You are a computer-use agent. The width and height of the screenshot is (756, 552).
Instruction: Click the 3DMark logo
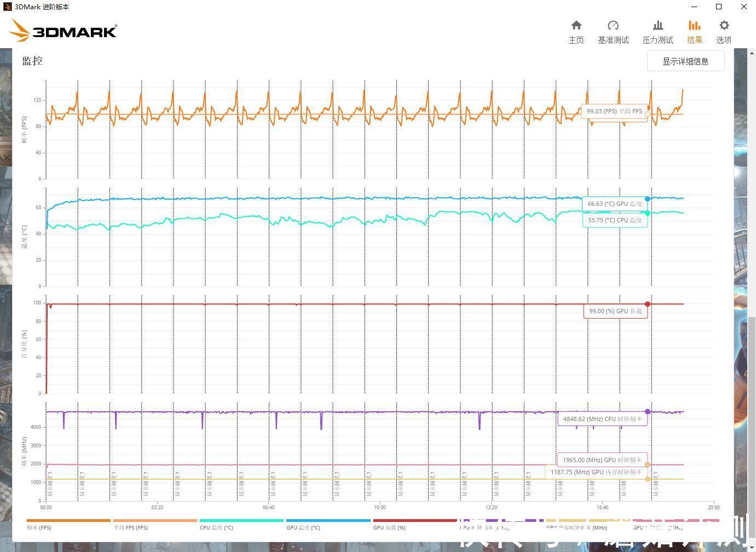(64, 31)
